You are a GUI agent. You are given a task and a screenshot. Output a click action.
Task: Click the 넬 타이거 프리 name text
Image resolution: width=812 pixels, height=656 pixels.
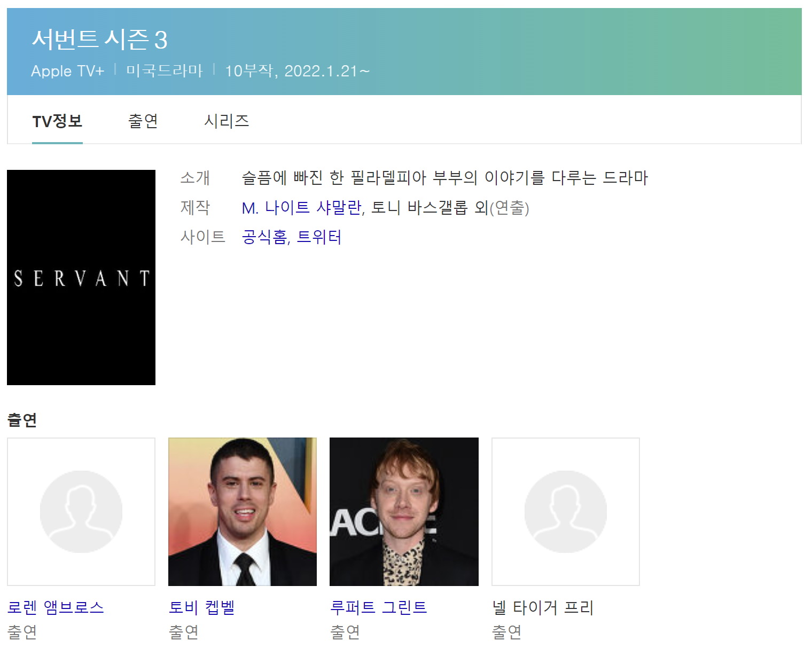click(543, 607)
